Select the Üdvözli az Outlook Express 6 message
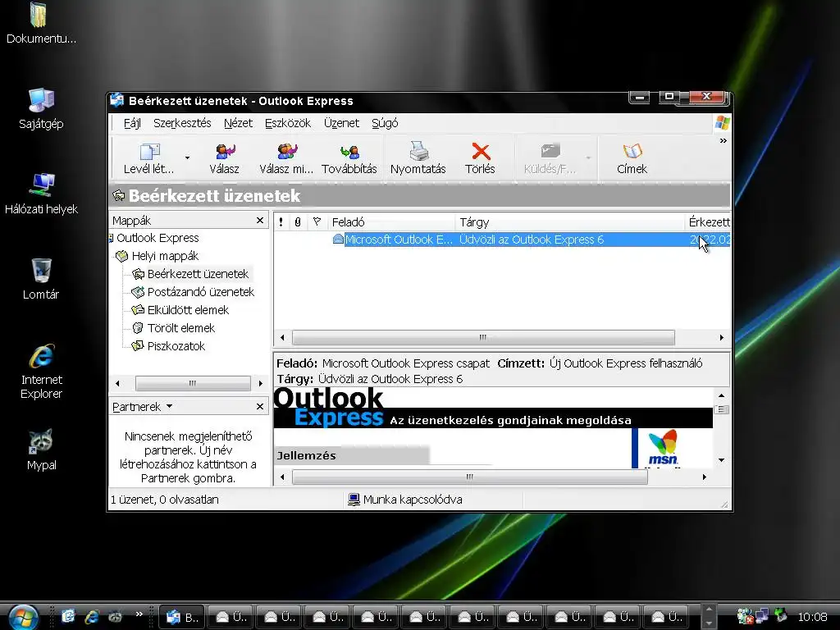The height and width of the screenshot is (630, 840). click(x=532, y=240)
